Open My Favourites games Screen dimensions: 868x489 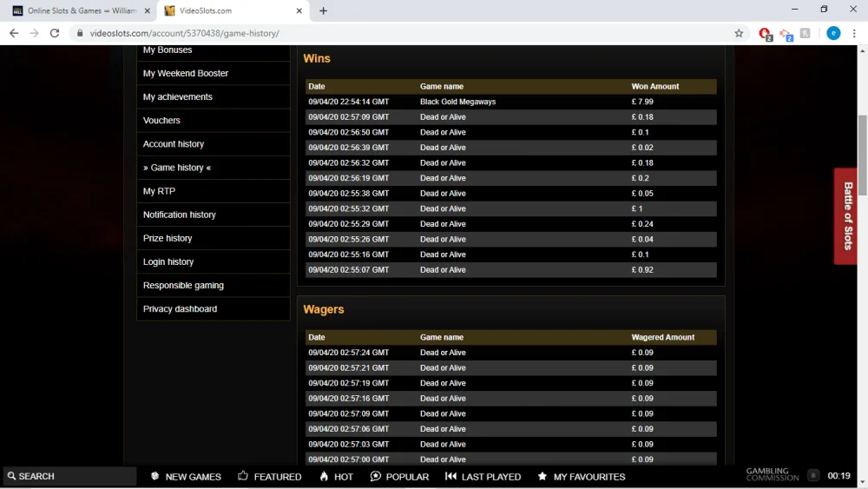pos(582,476)
